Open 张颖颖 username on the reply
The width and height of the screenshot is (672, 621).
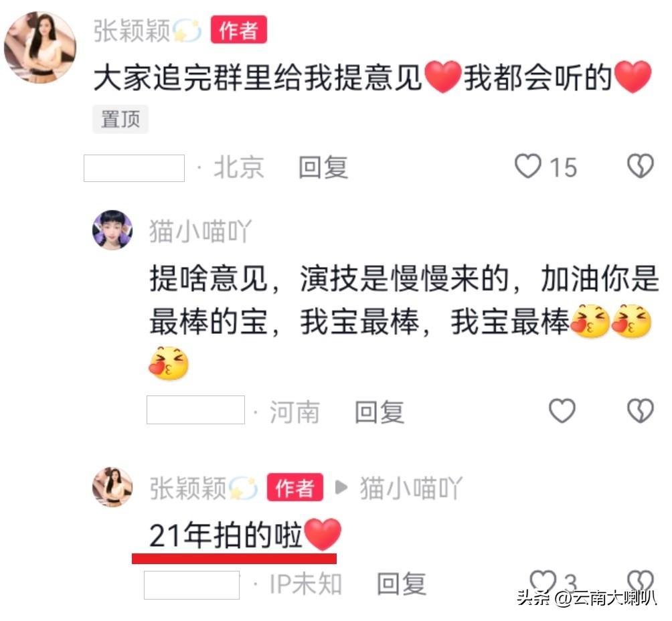(x=187, y=488)
